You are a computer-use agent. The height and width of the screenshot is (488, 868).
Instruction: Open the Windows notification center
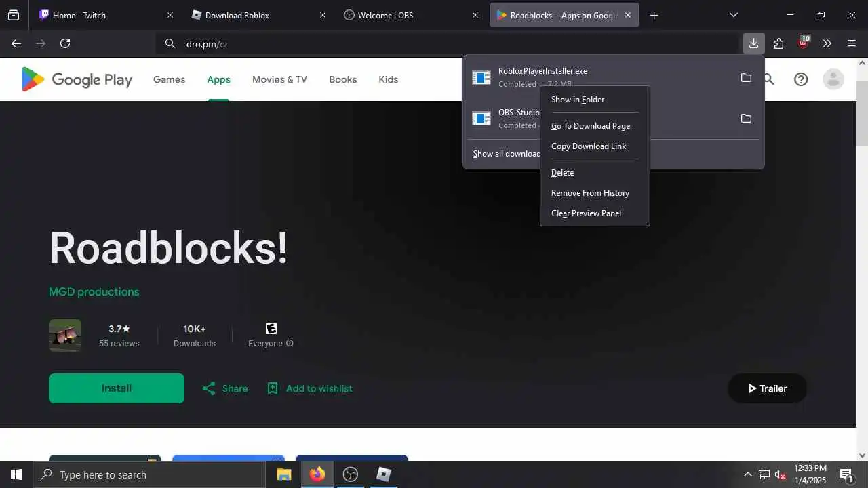(x=846, y=474)
